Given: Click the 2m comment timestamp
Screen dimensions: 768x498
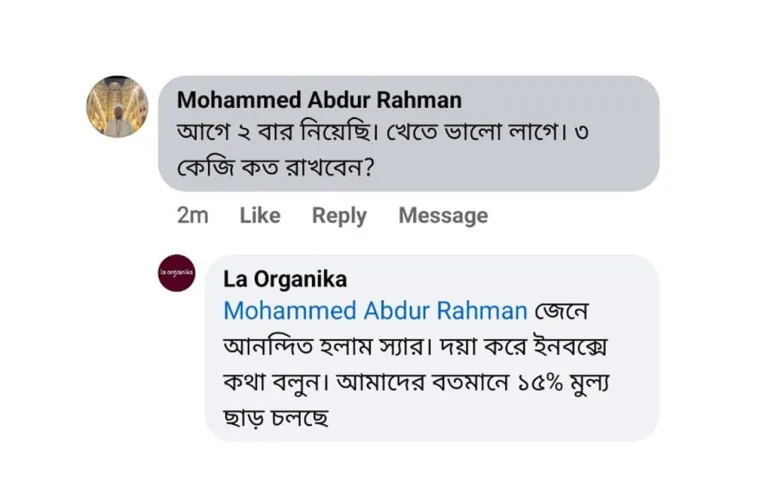Looking at the screenshot, I should (x=192, y=215).
